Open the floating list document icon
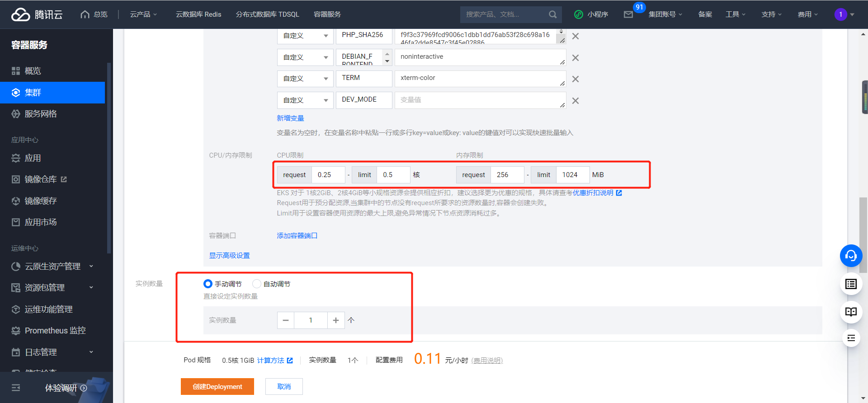Viewport: 868px width, 403px height. pyautogui.click(x=851, y=284)
